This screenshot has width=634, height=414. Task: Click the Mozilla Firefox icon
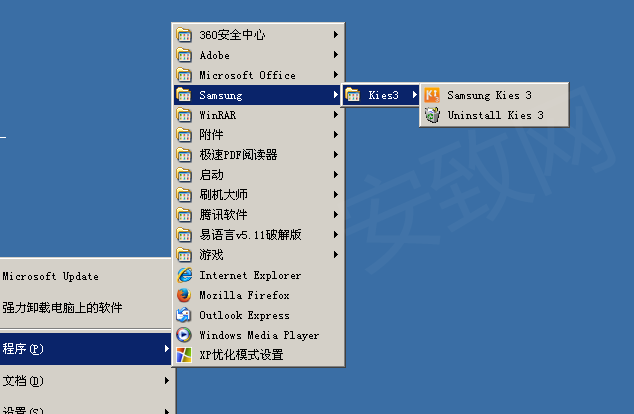pos(184,295)
